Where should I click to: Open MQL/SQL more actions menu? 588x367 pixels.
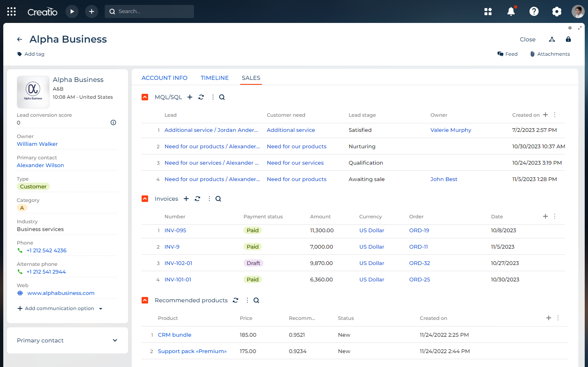click(x=213, y=97)
